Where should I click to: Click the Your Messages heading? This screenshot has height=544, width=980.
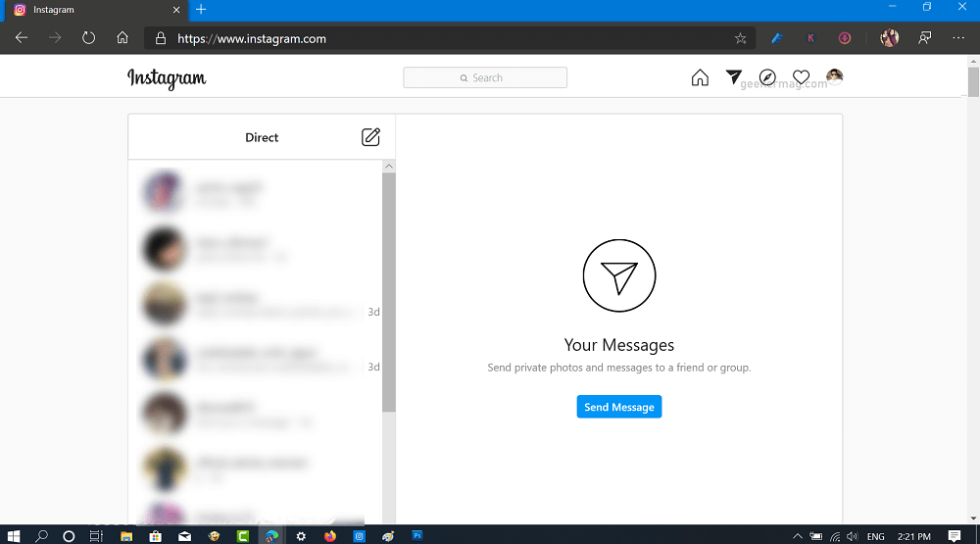[618, 345]
